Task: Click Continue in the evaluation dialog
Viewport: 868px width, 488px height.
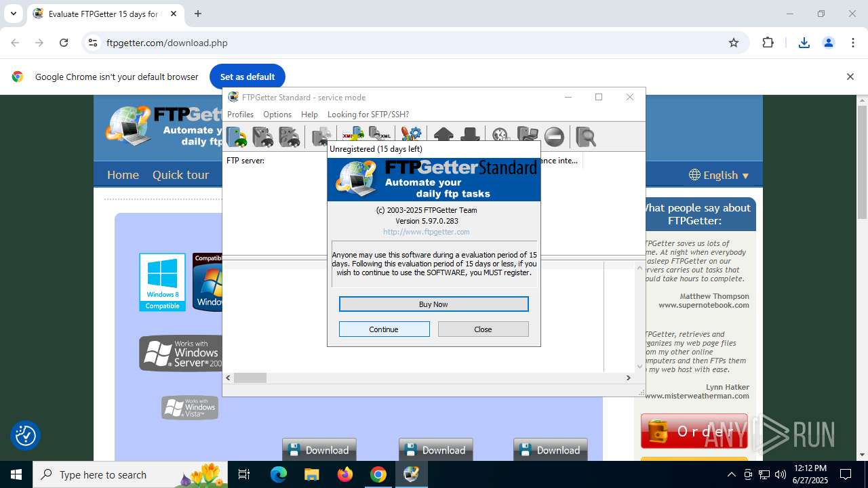Action: tap(384, 329)
